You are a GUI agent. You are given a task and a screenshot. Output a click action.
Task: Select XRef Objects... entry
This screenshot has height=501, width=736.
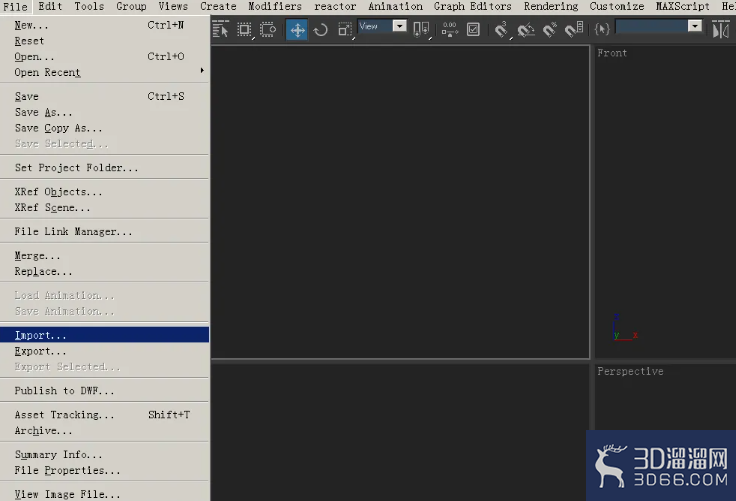(105, 192)
